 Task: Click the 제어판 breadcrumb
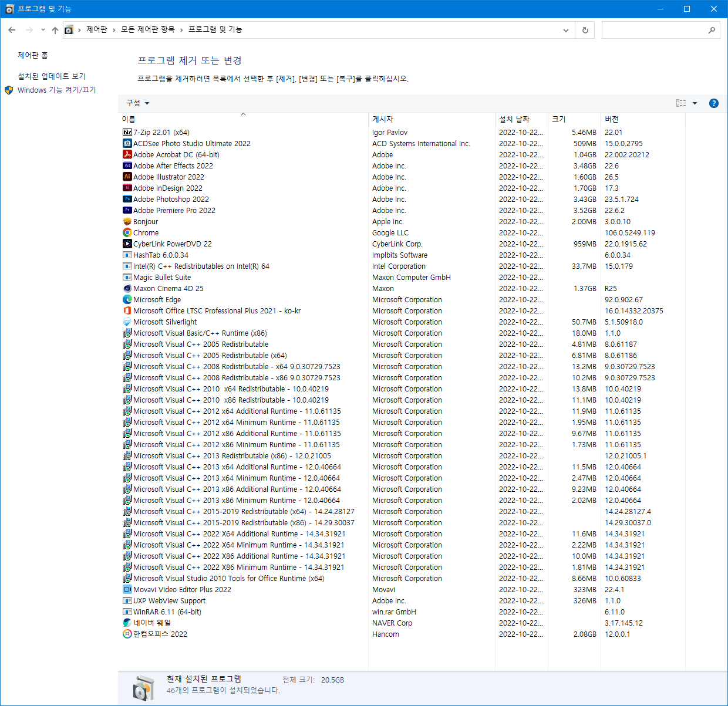click(97, 30)
